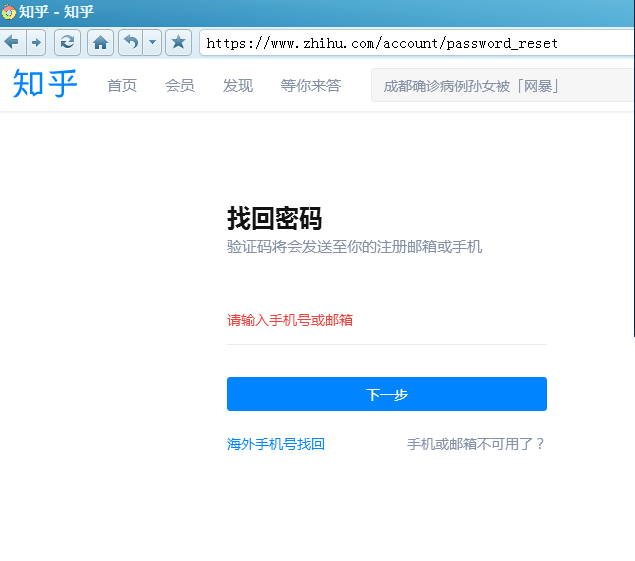Click the blue 下一步 button

point(387,394)
